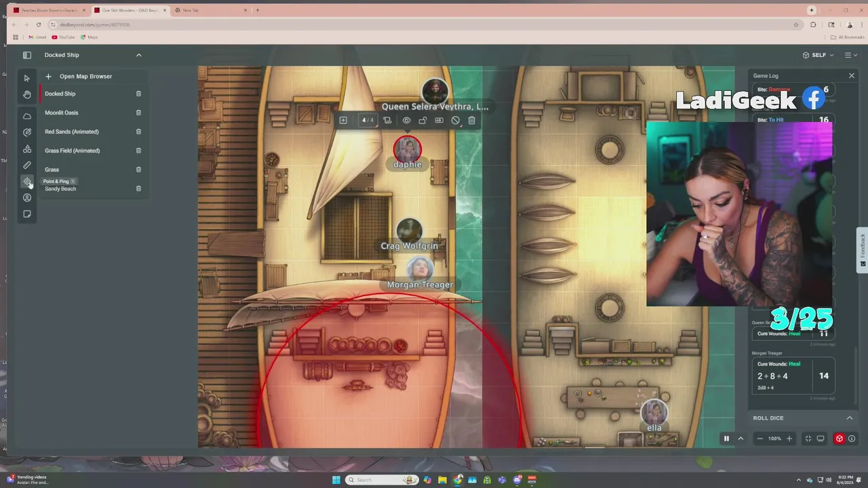Click the fit-to-screen collapse arrows icon

(x=808, y=439)
